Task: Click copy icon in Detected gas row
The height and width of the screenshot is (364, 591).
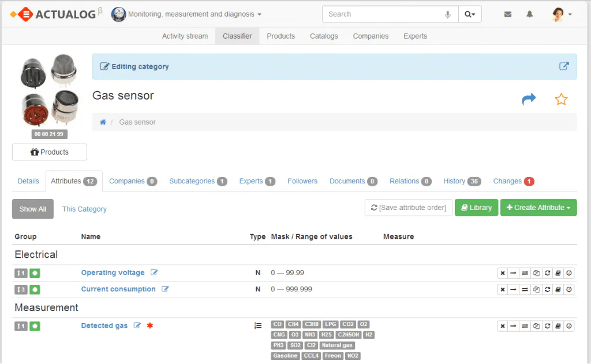Action: coord(536,327)
